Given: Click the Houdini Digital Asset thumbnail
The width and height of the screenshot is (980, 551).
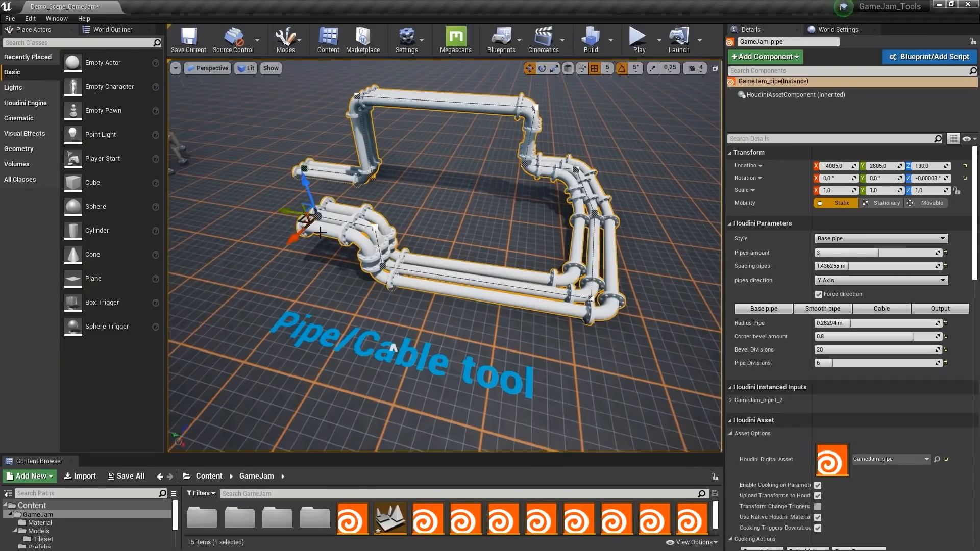Looking at the screenshot, I should click(832, 460).
